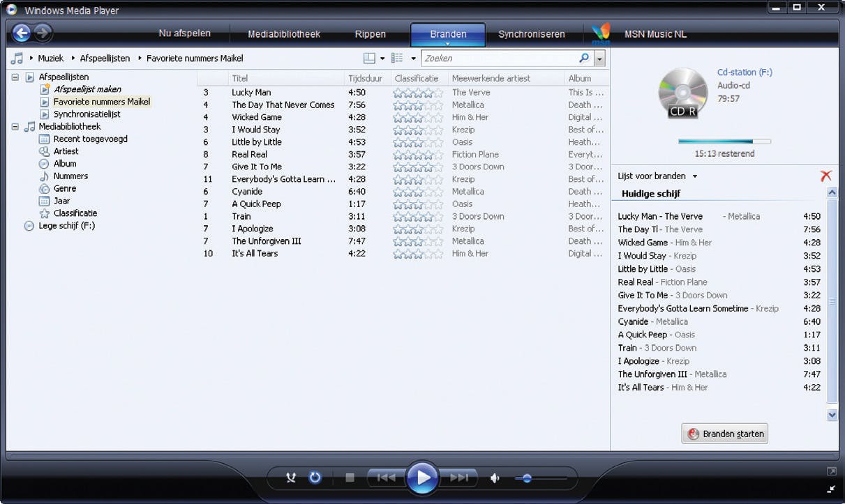The height and width of the screenshot is (504, 845).
Task: Expand breadcrumb arrow before Afspeellijsten
Action: 73,59
